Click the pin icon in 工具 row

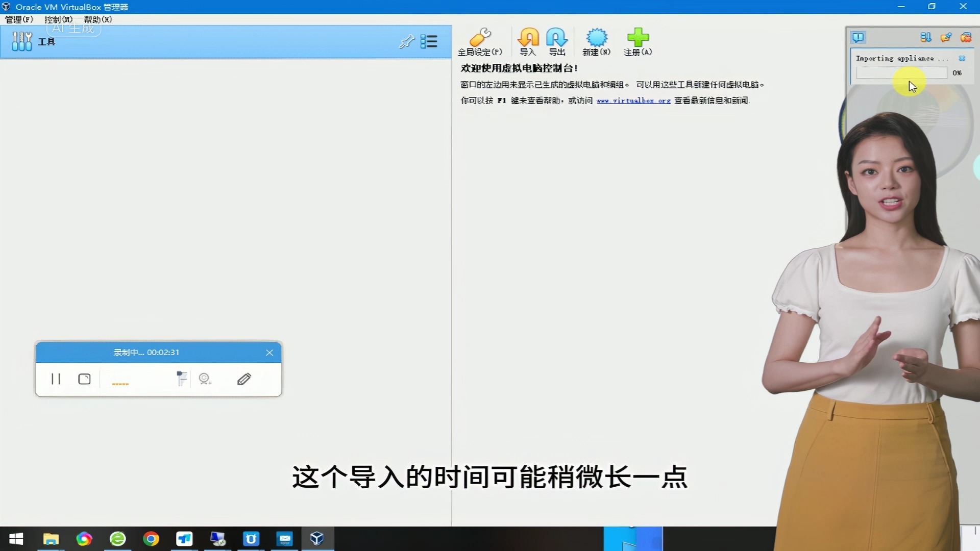tap(407, 41)
